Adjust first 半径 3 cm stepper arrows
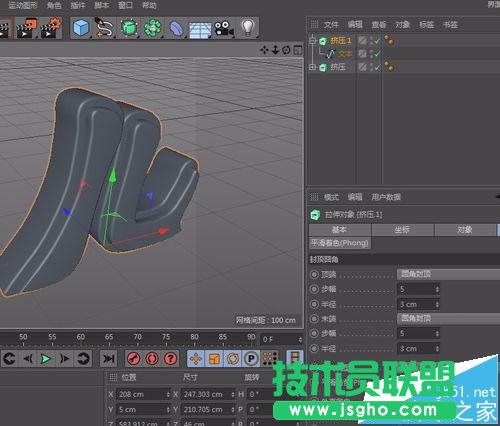500x426 pixels. coord(437,304)
